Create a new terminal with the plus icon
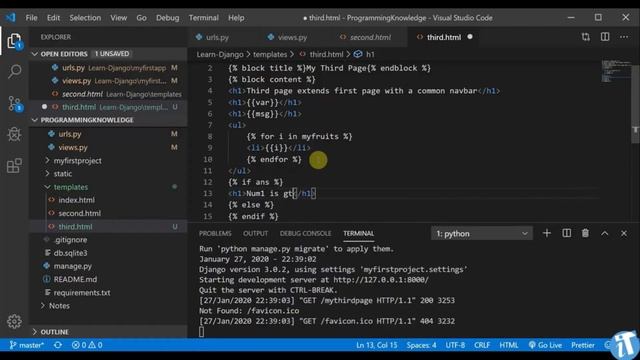The height and width of the screenshot is (360, 640). click(x=547, y=233)
